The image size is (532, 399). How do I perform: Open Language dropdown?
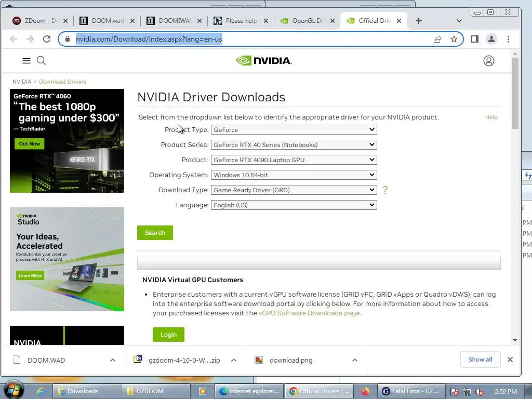pos(294,205)
